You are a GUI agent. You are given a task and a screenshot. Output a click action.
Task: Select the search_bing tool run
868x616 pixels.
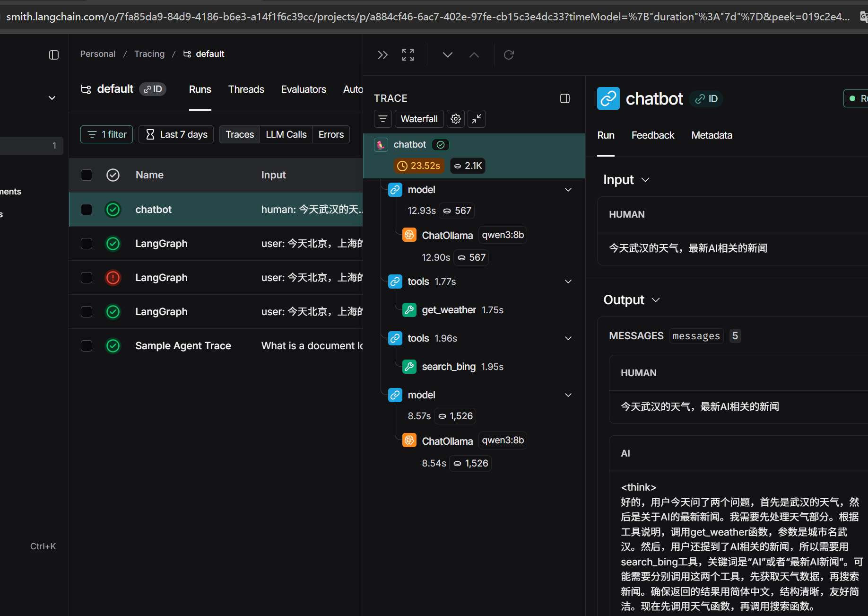pyautogui.click(x=448, y=367)
